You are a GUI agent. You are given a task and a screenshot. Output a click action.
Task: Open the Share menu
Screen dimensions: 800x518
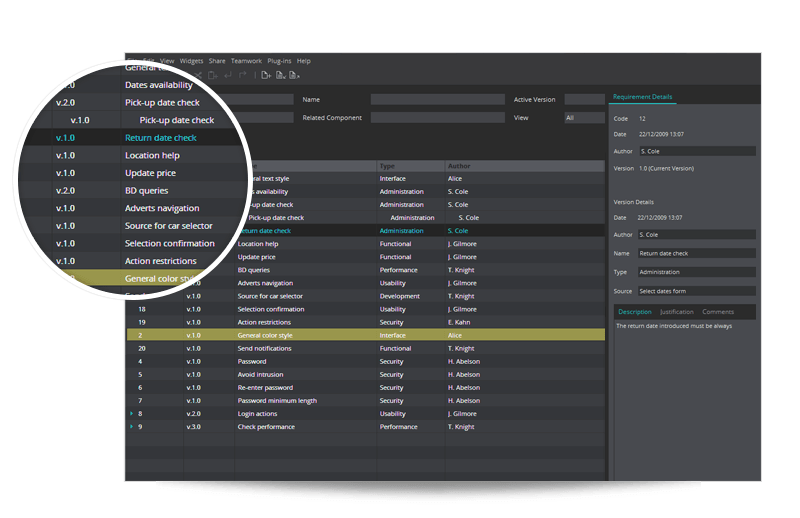[217, 61]
